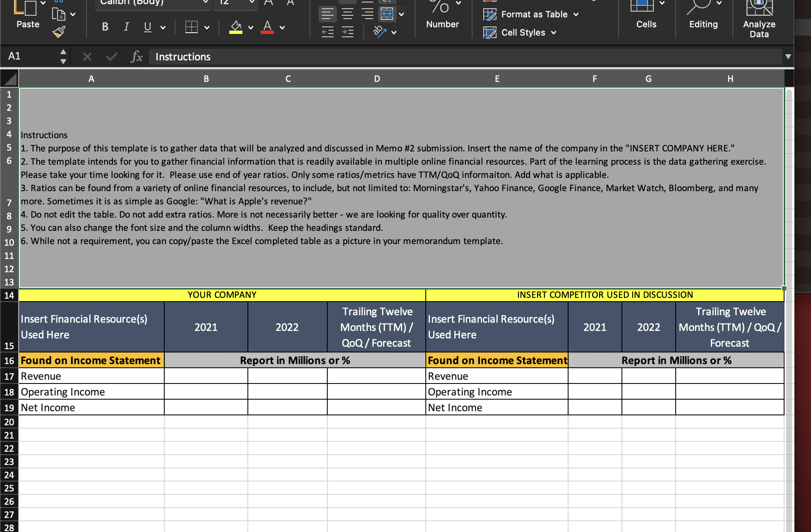
Task: Click the Merge & Center icon
Action: 387,13
